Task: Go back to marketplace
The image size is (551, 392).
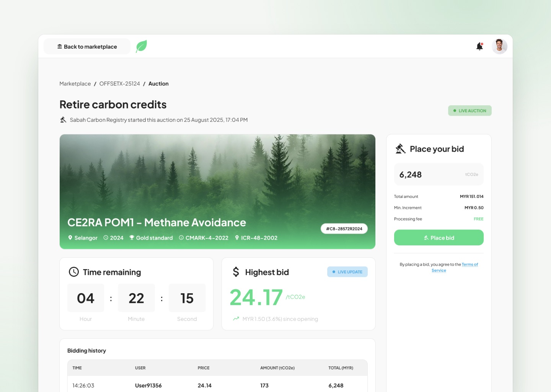Action: tap(87, 46)
